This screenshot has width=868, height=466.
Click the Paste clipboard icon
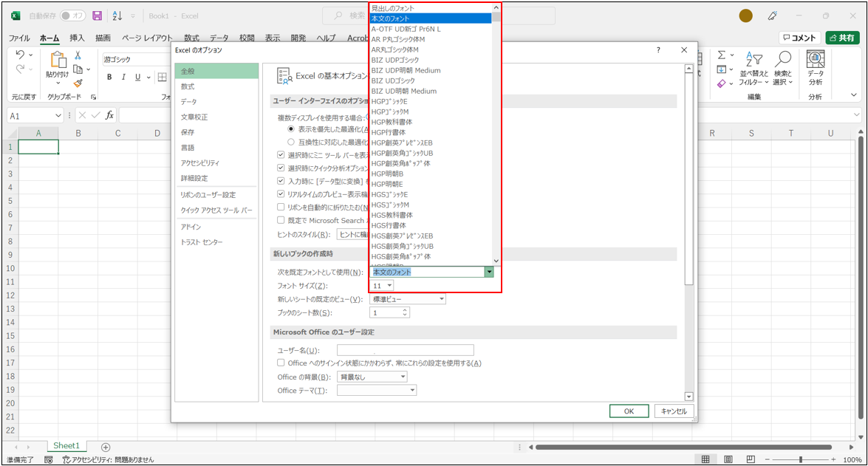click(58, 60)
